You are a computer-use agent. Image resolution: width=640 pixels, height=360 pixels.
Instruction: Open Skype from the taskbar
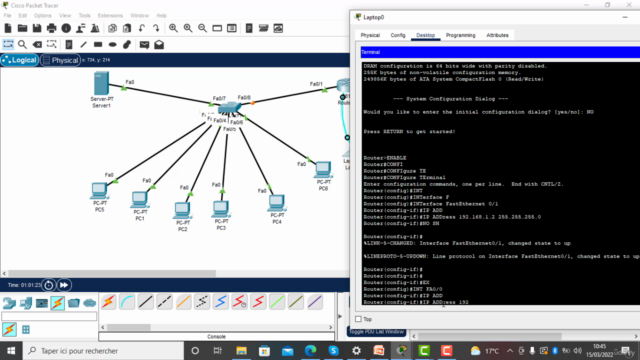(333, 351)
